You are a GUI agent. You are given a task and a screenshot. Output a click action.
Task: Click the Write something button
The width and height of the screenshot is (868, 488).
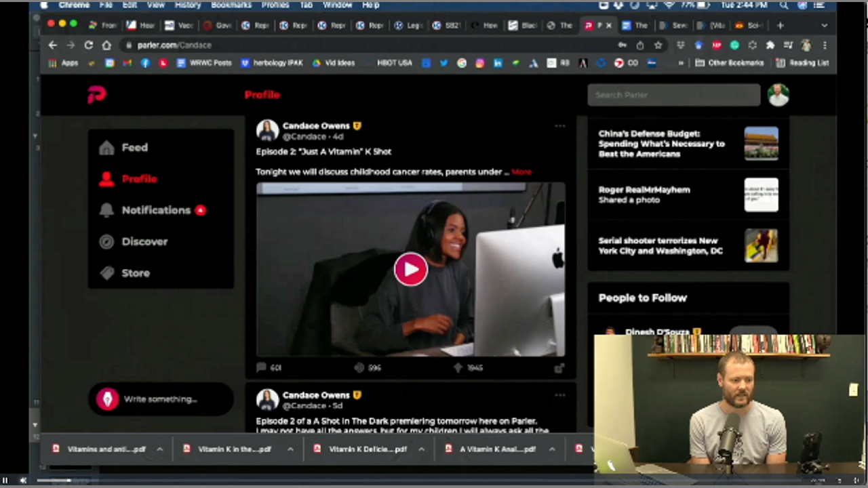[160, 399]
